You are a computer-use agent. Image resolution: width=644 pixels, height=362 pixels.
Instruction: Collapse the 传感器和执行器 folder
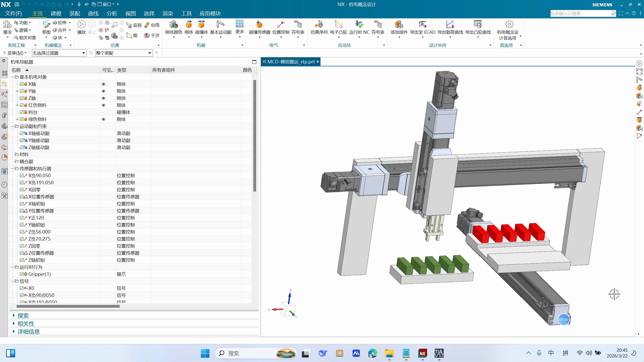(x=12, y=168)
